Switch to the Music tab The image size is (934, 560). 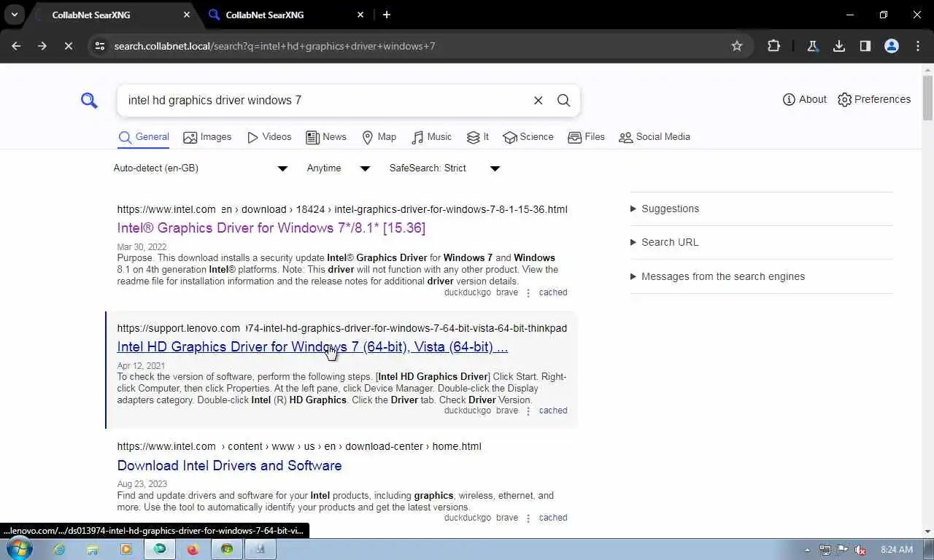pos(431,137)
